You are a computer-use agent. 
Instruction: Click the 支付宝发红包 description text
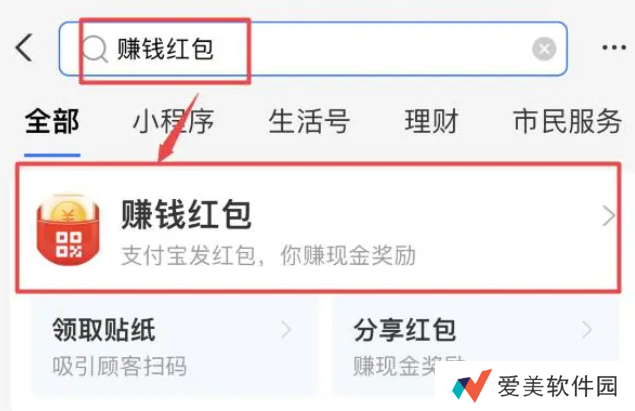[x=188, y=256]
